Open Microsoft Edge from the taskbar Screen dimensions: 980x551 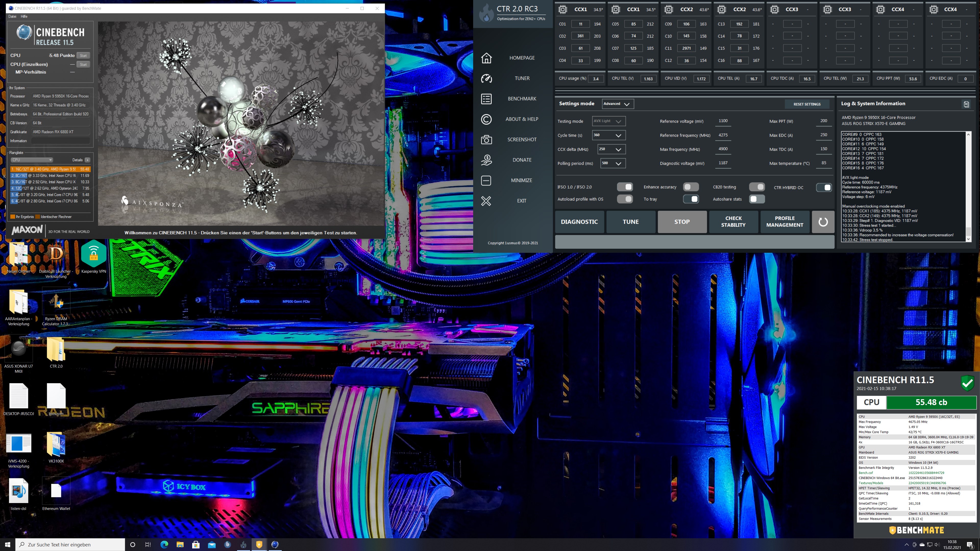pos(164,545)
